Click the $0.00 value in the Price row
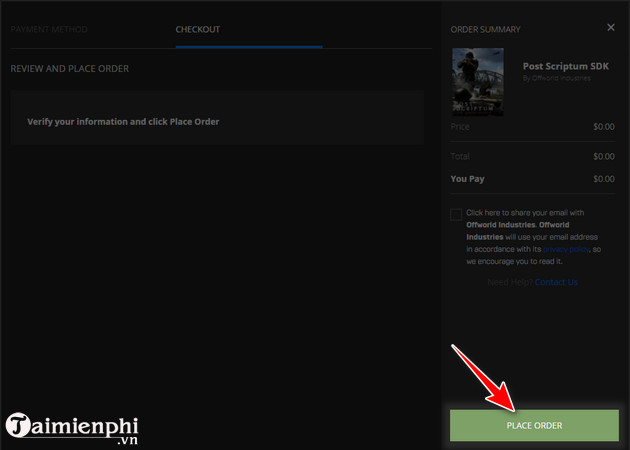 pos(604,127)
